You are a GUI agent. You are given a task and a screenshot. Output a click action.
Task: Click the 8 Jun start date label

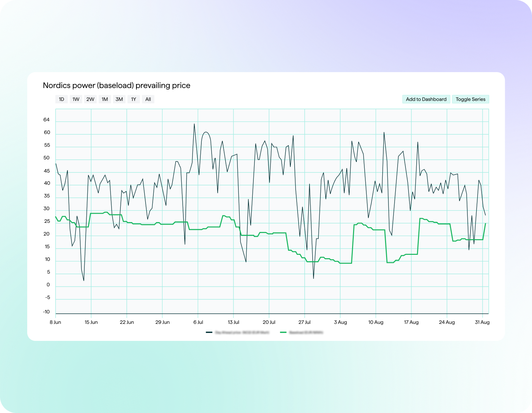click(x=55, y=322)
